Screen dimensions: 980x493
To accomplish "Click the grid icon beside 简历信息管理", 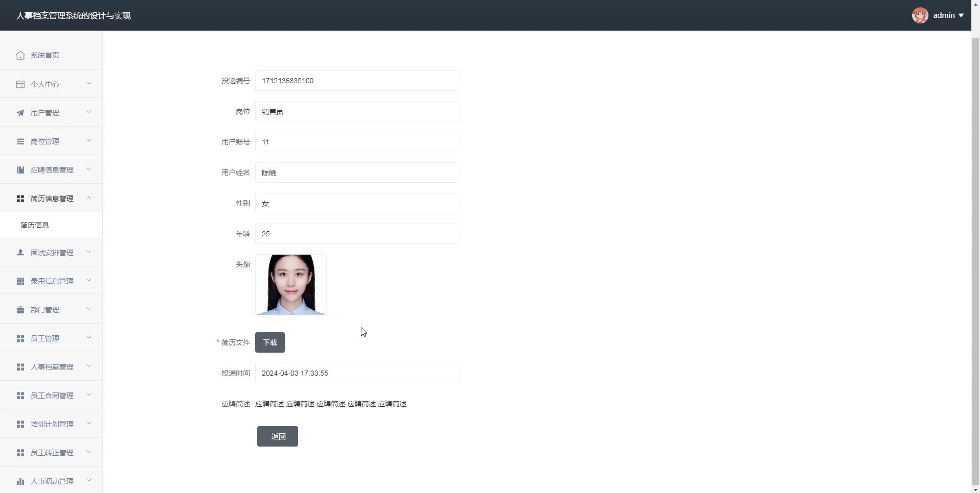I will tap(20, 199).
